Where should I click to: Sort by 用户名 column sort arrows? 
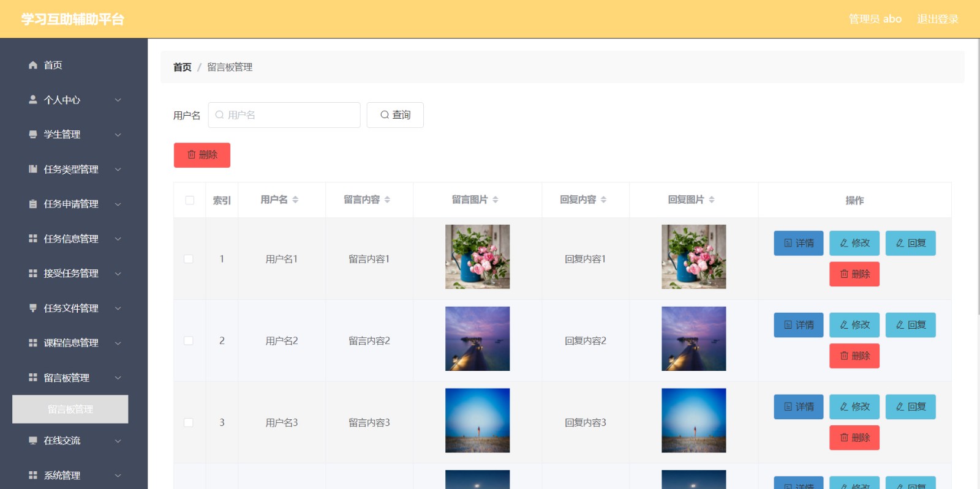pos(295,200)
